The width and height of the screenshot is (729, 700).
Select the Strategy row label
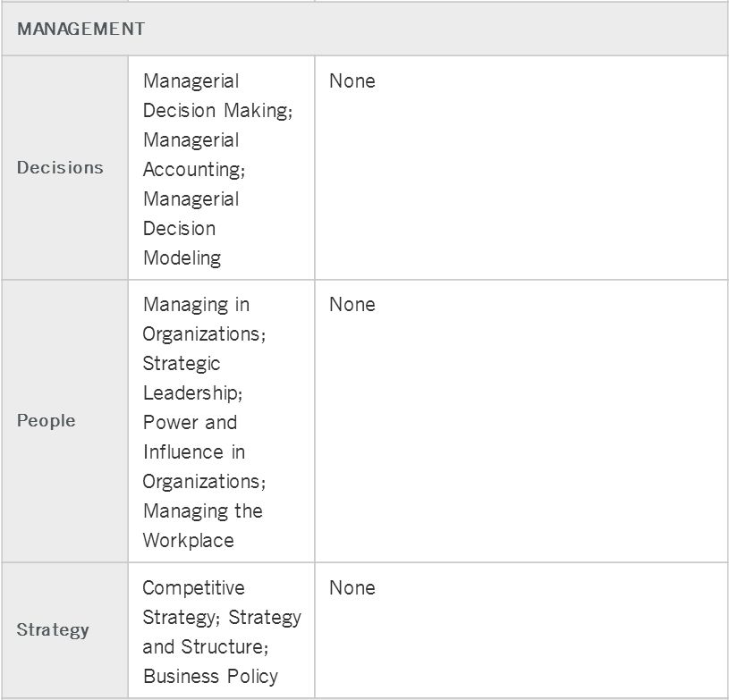(53, 629)
